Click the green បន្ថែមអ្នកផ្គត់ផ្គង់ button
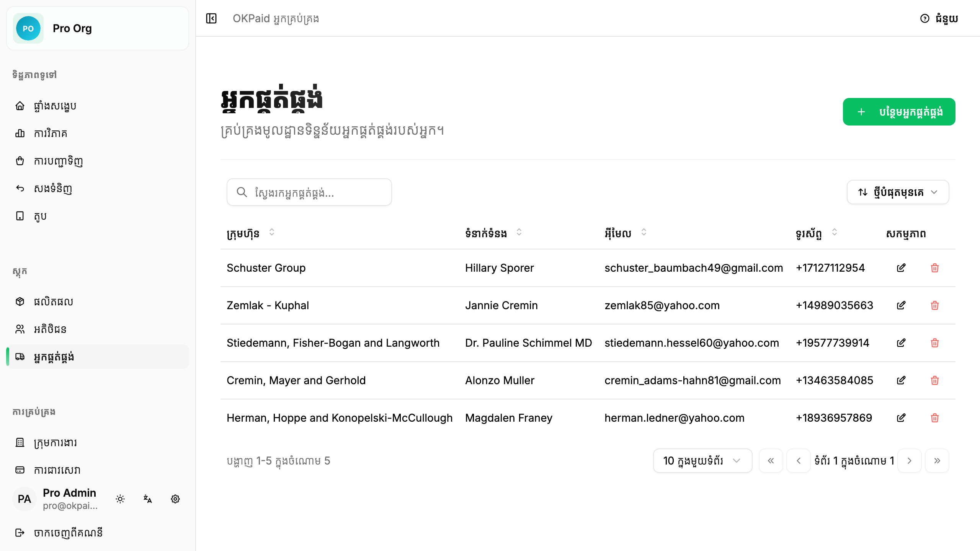This screenshot has width=980, height=551. [x=899, y=112]
